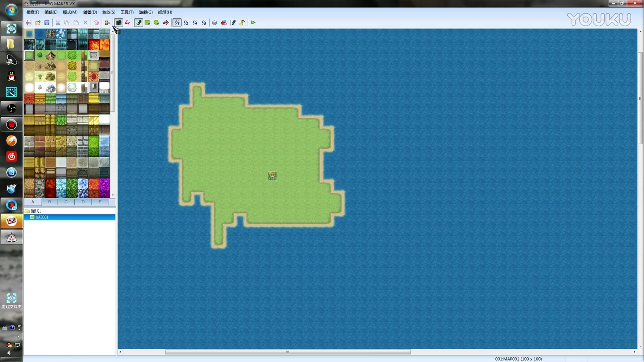Switch to tileset tab D

click(x=83, y=202)
